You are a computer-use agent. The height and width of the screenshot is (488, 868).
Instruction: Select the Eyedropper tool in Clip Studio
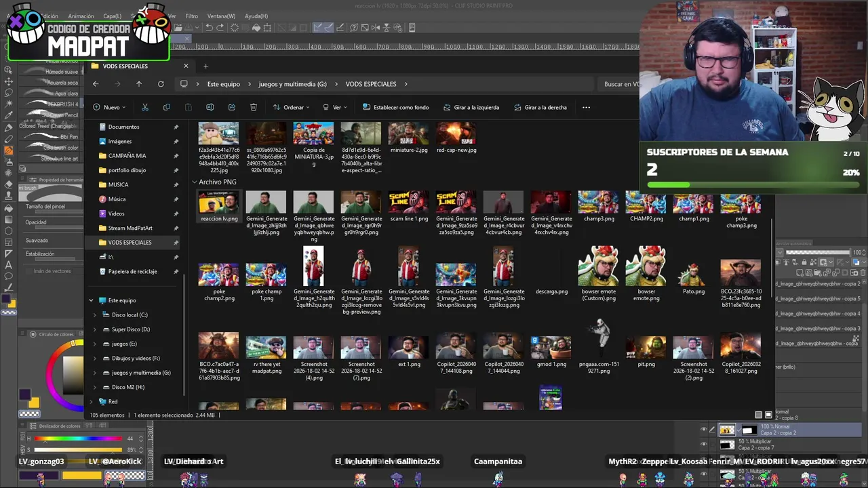9,116
